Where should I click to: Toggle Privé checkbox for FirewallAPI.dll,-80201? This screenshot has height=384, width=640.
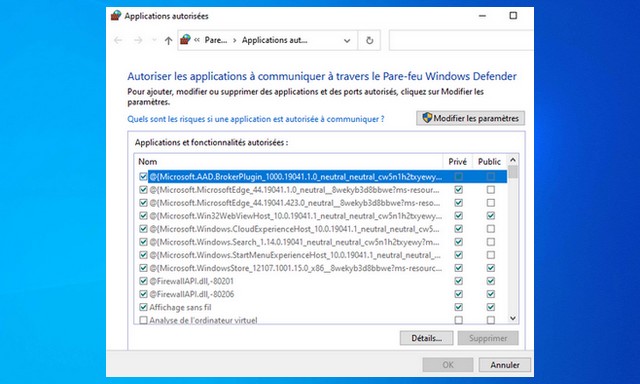point(458,281)
